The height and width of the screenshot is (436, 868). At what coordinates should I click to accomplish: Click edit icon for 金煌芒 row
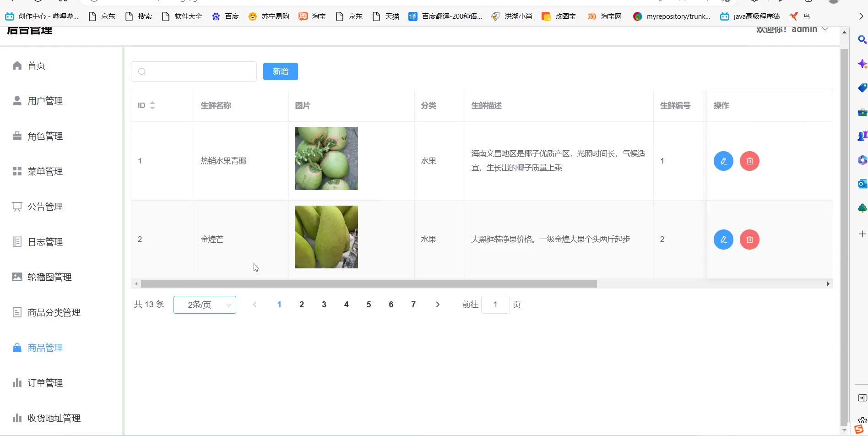tap(723, 239)
